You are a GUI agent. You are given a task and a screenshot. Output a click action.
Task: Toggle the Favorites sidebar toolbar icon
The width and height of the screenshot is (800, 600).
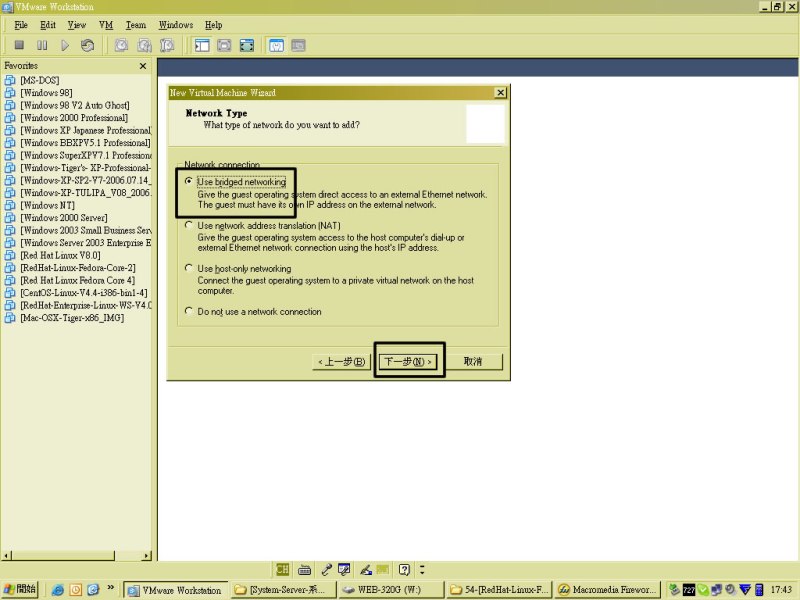point(202,45)
